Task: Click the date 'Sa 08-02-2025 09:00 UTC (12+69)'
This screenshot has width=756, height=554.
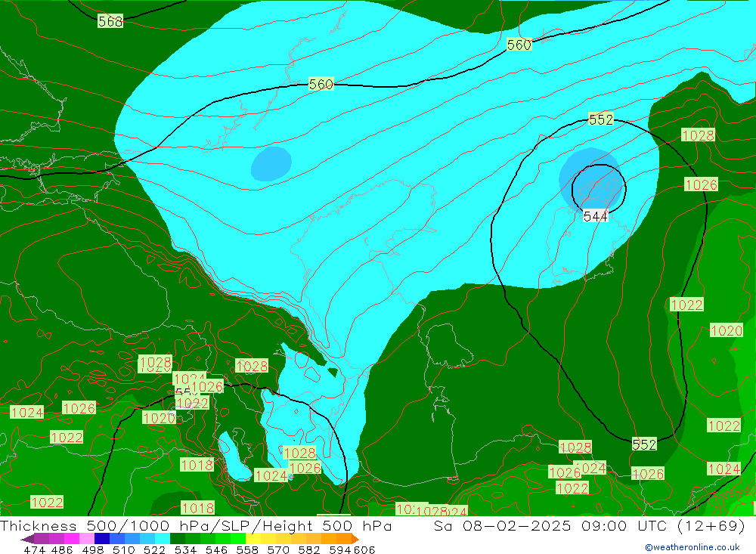Action: [x=589, y=526]
